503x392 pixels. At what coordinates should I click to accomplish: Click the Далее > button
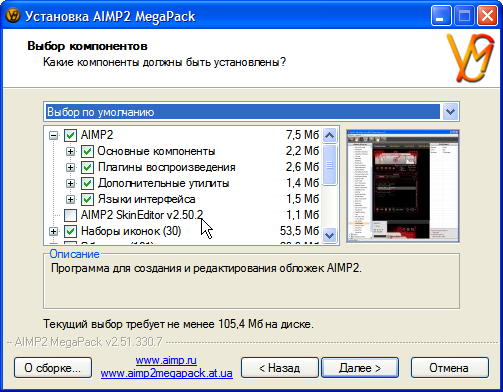click(360, 368)
